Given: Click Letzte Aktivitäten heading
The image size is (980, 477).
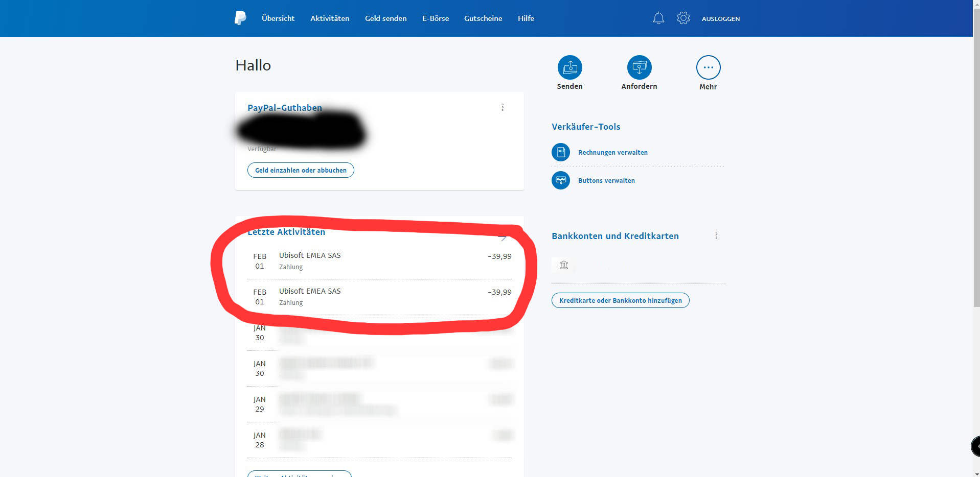Looking at the screenshot, I should [286, 232].
